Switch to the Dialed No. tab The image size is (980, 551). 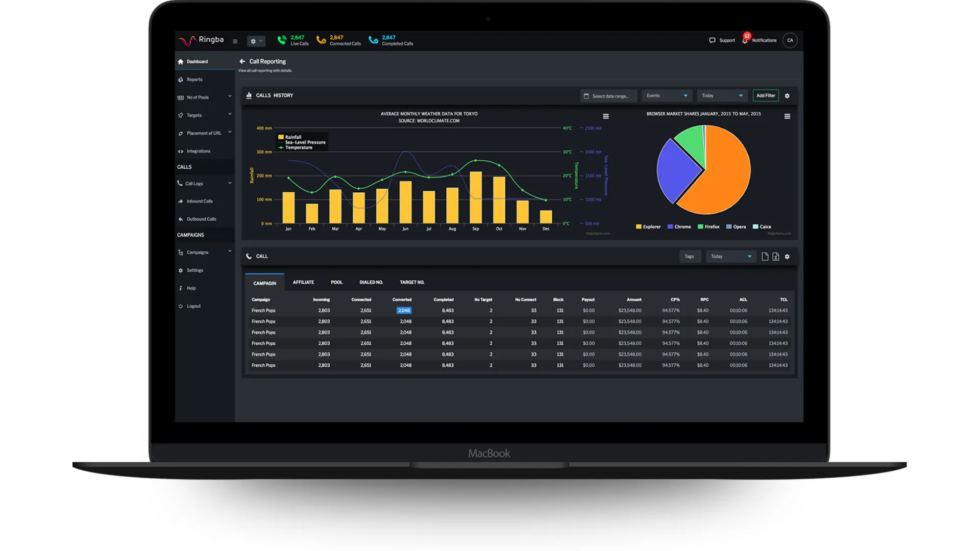(371, 283)
